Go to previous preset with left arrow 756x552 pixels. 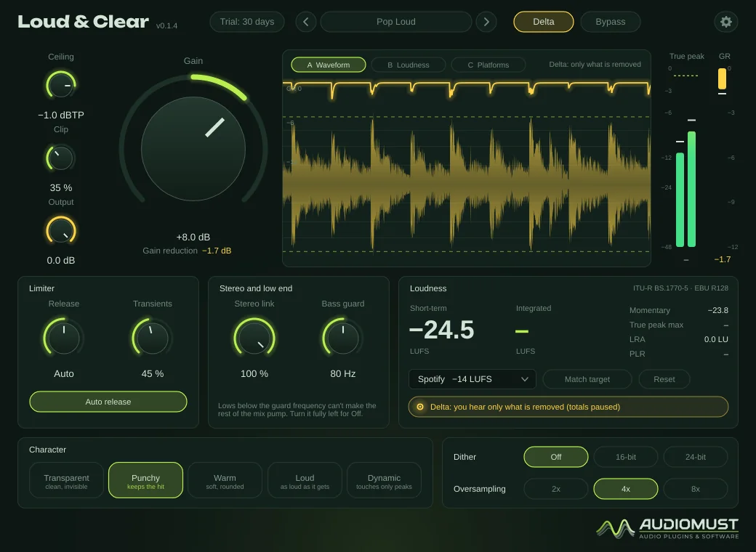(x=306, y=22)
